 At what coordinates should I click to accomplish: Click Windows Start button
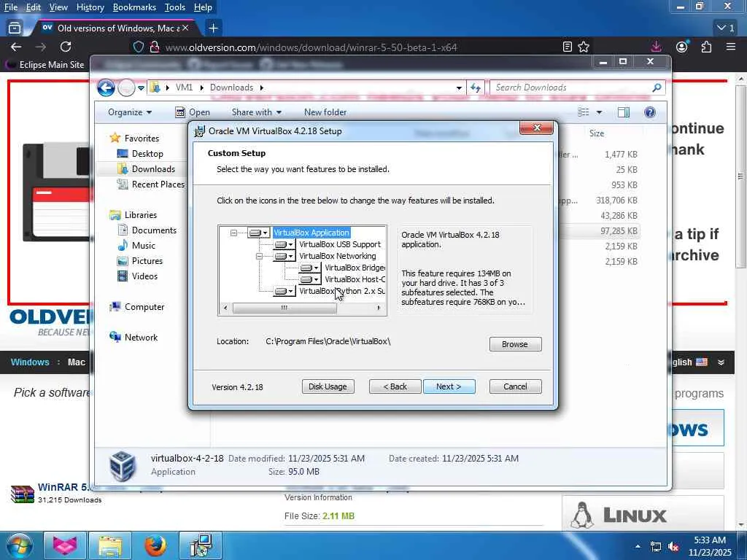tap(18, 545)
